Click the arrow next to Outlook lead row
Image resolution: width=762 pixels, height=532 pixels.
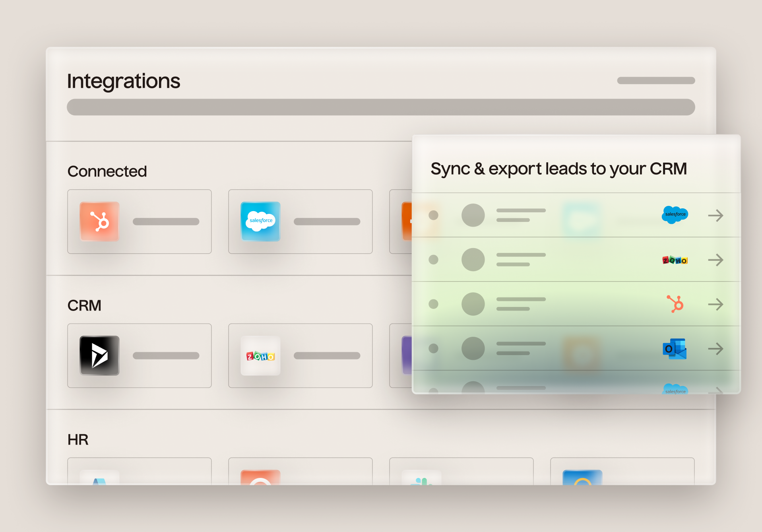pos(715,349)
